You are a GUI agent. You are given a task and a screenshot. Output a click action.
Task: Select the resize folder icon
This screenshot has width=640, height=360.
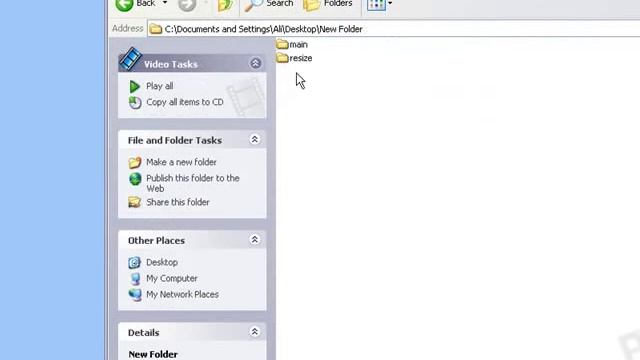[x=282, y=58]
